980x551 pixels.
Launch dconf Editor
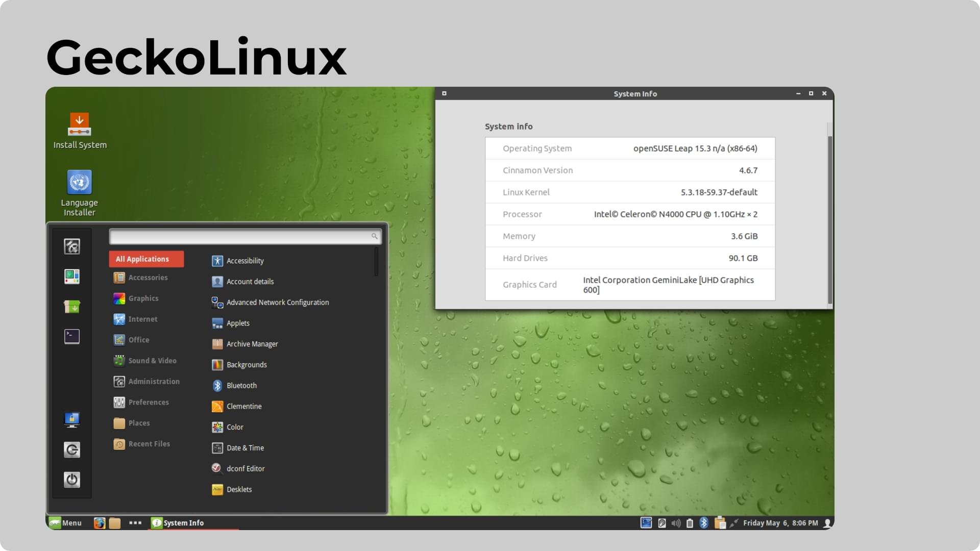(238, 469)
